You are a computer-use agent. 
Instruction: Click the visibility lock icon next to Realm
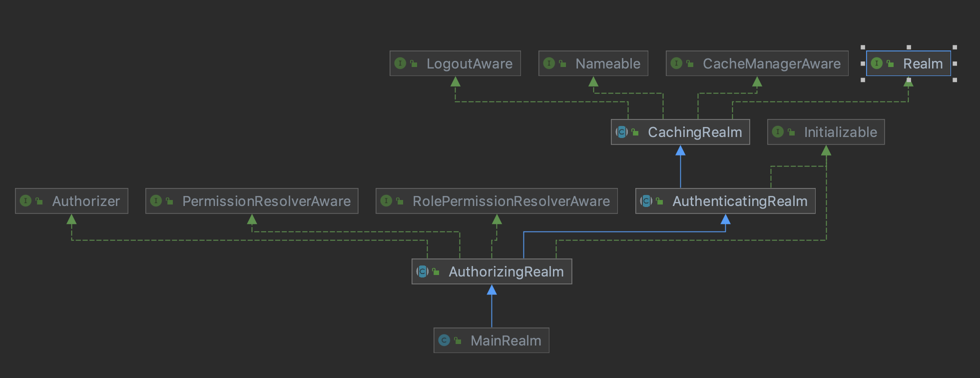(x=890, y=63)
